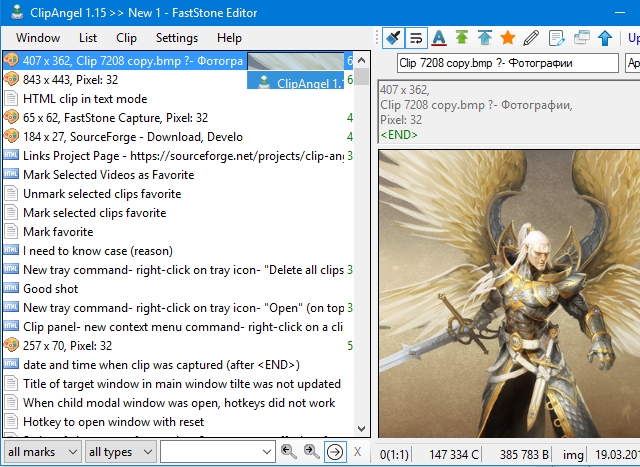This screenshot has height=467, width=640.
Task: Click the '147 334 C' status bar entry
Action: point(453,454)
